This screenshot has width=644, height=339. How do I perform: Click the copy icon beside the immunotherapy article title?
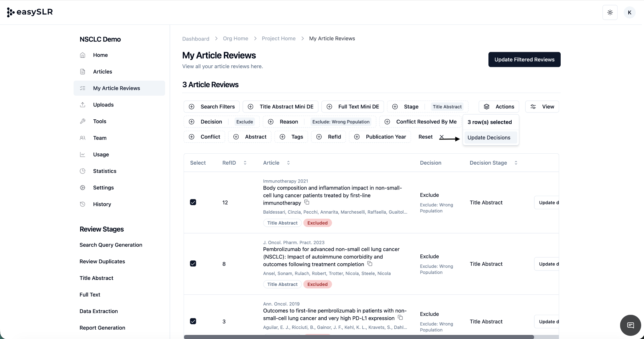click(x=307, y=203)
